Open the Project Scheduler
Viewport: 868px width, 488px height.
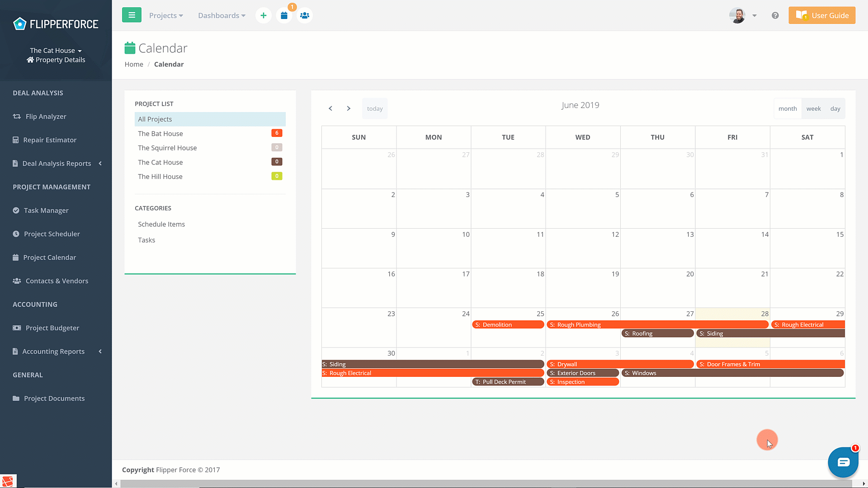(51, 234)
